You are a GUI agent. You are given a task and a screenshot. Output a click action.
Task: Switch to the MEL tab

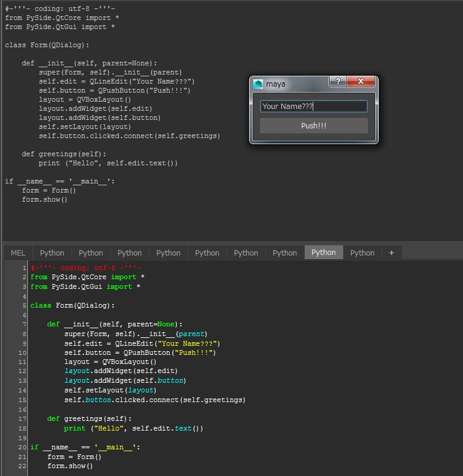point(18,253)
